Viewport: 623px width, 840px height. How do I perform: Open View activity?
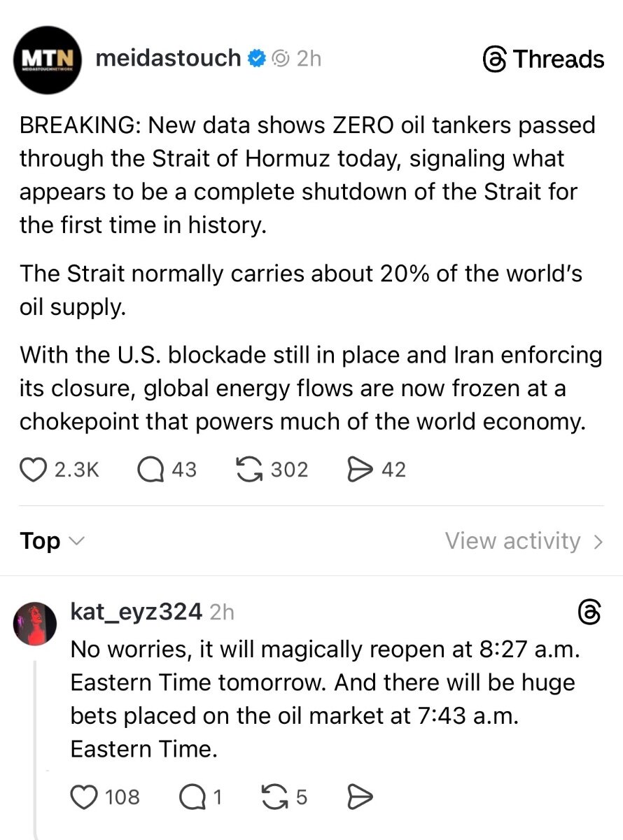tap(524, 541)
